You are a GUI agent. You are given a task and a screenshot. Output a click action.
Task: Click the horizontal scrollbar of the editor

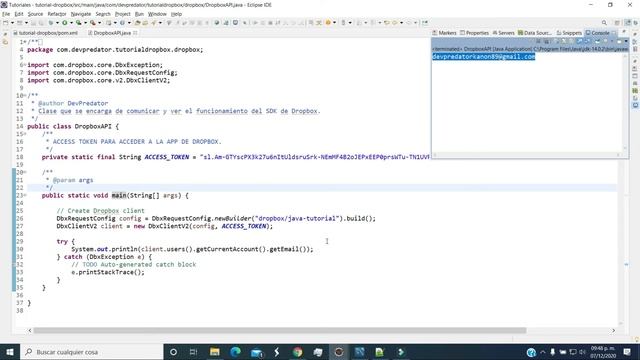click(x=280, y=331)
